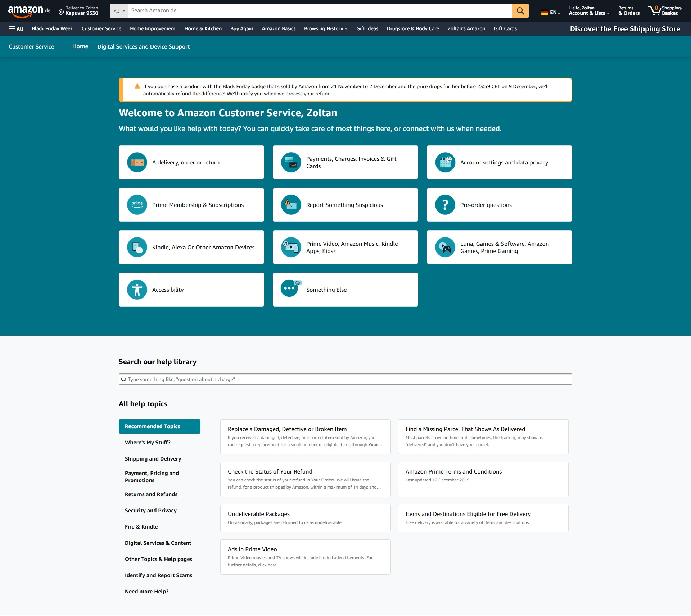691x616 pixels.
Task: Open the All search category dropdown
Action: pos(119,11)
